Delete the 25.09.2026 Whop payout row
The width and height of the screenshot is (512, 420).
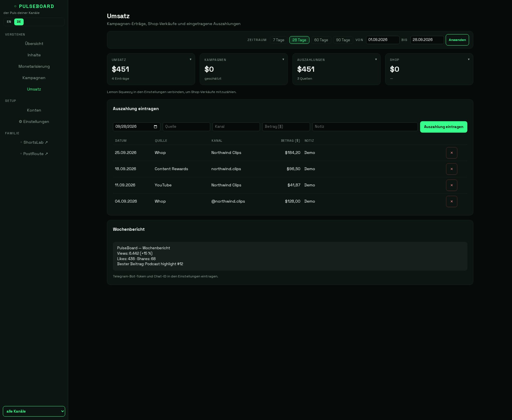click(x=451, y=153)
